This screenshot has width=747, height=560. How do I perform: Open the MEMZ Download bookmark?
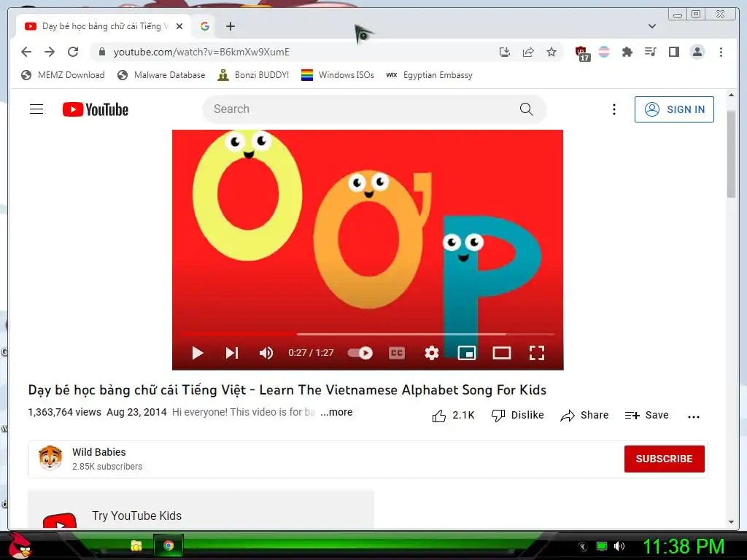pyautogui.click(x=63, y=75)
